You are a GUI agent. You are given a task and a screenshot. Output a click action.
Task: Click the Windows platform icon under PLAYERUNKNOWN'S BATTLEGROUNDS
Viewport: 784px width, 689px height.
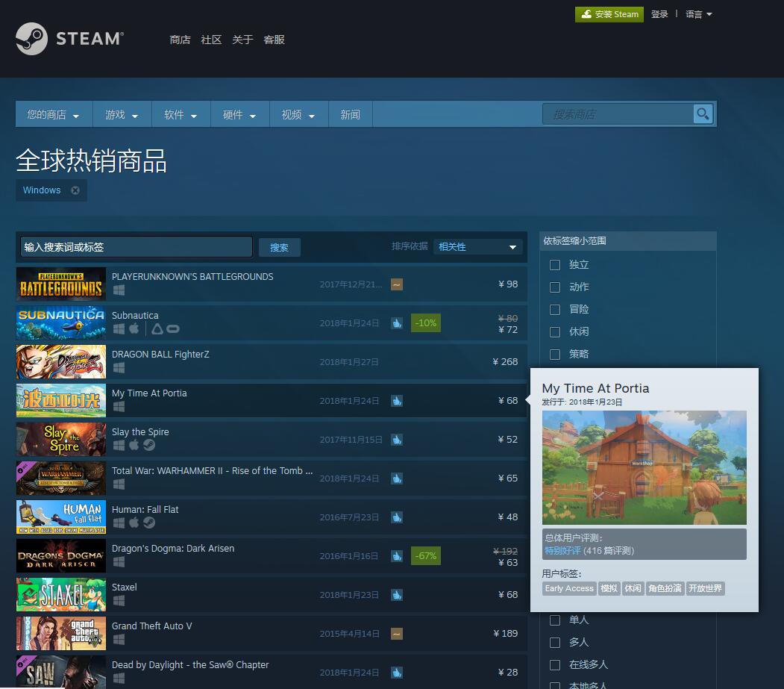[119, 290]
